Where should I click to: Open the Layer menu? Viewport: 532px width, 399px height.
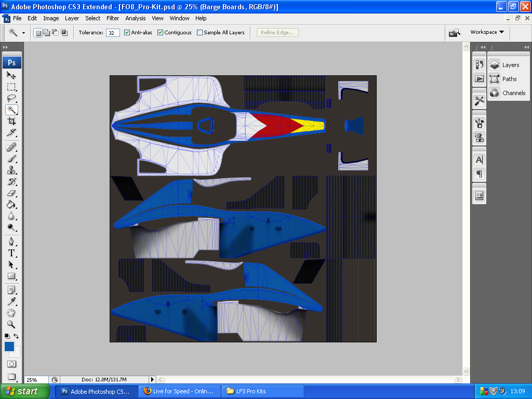pos(72,18)
